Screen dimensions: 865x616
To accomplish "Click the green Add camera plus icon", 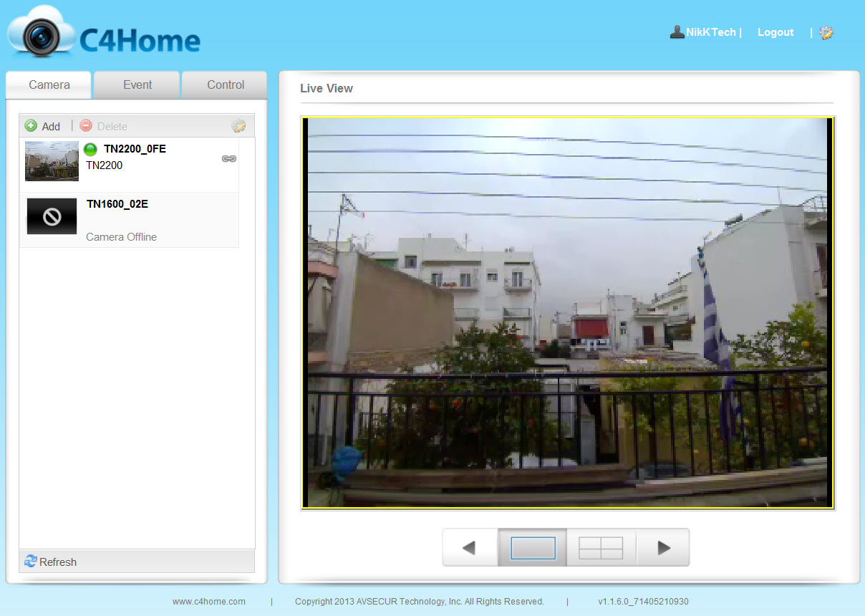I will pyautogui.click(x=31, y=126).
